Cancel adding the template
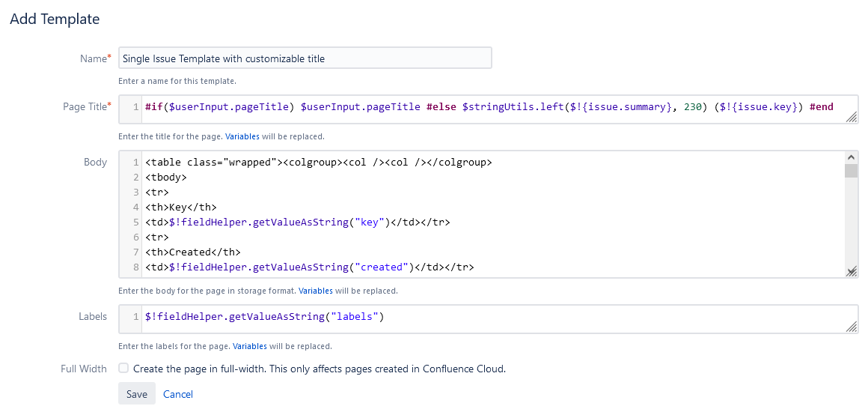 tap(178, 394)
